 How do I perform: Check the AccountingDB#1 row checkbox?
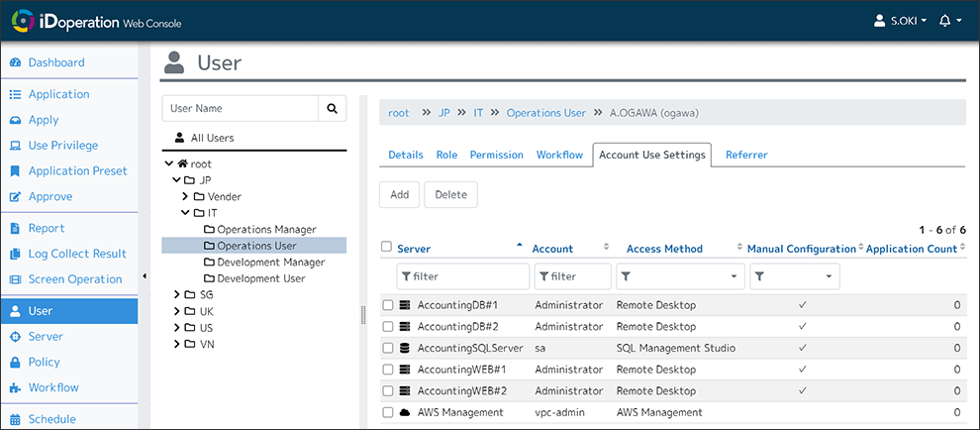coord(388,305)
